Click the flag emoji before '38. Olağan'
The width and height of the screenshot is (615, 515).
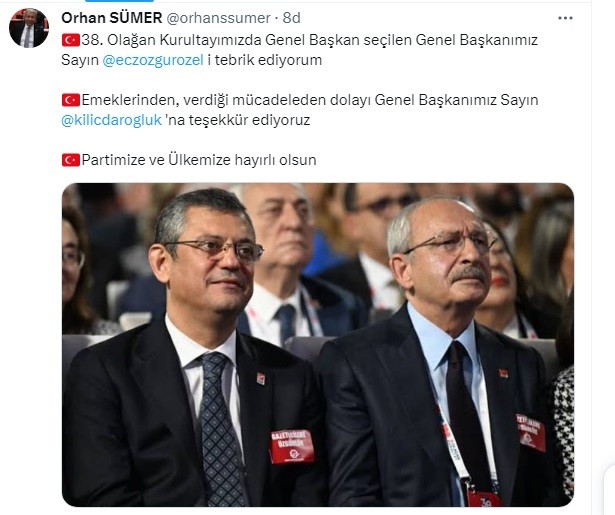71,40
